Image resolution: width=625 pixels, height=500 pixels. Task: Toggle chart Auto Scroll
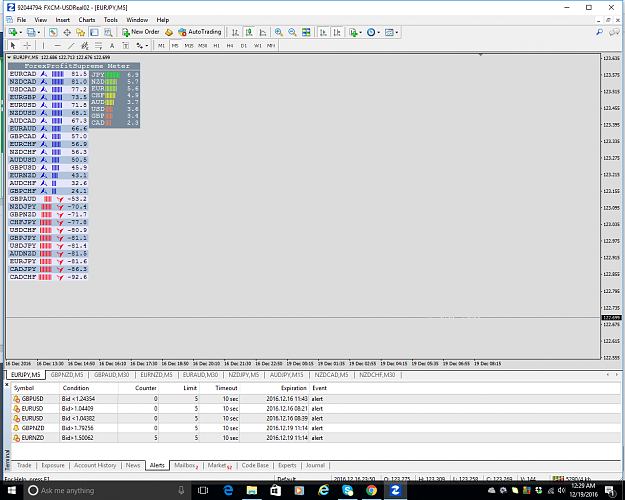[x=323, y=32]
